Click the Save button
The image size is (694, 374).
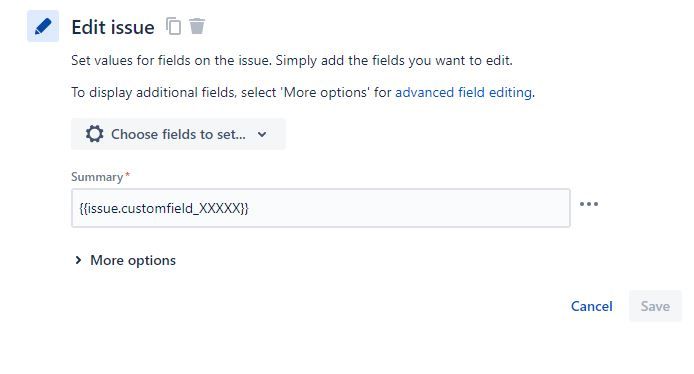pyautogui.click(x=655, y=306)
